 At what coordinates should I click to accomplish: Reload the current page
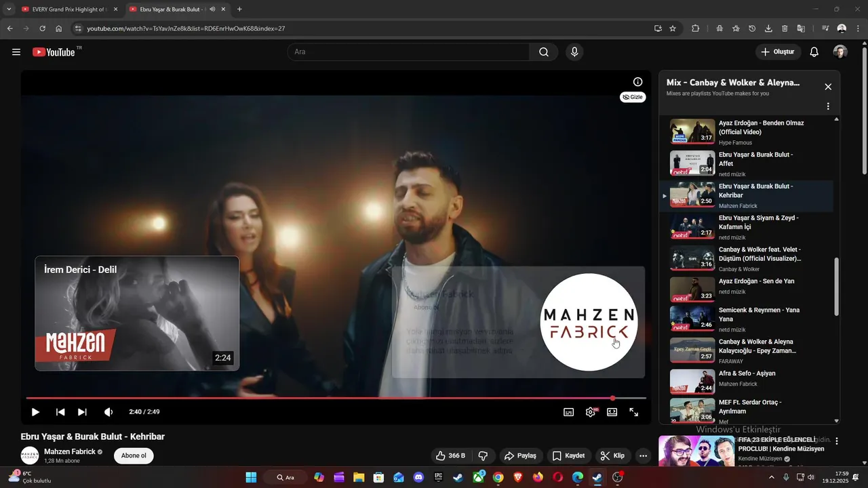42,28
